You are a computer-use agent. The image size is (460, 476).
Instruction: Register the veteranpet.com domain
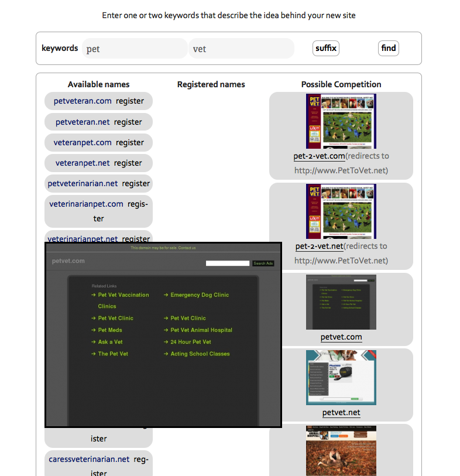(130, 143)
